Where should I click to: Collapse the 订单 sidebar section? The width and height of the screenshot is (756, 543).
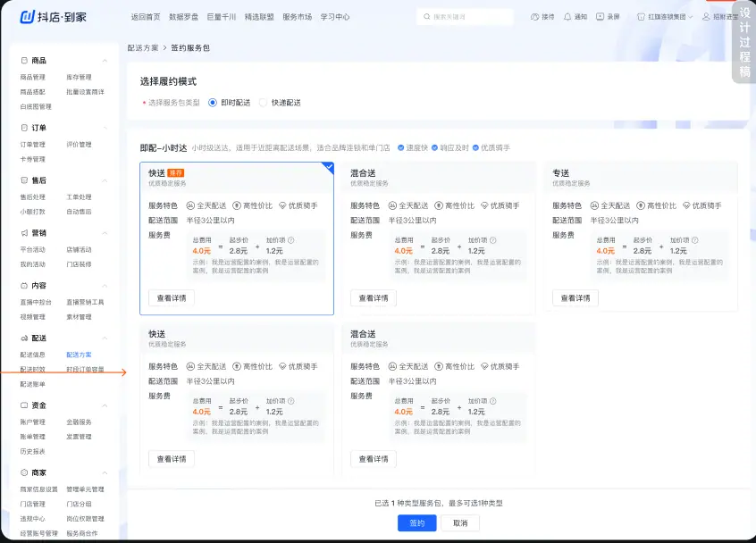105,129
